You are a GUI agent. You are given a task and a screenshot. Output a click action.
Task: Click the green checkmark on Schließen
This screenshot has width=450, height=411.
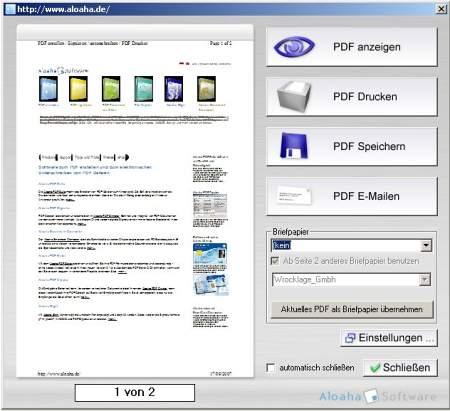[375, 368]
